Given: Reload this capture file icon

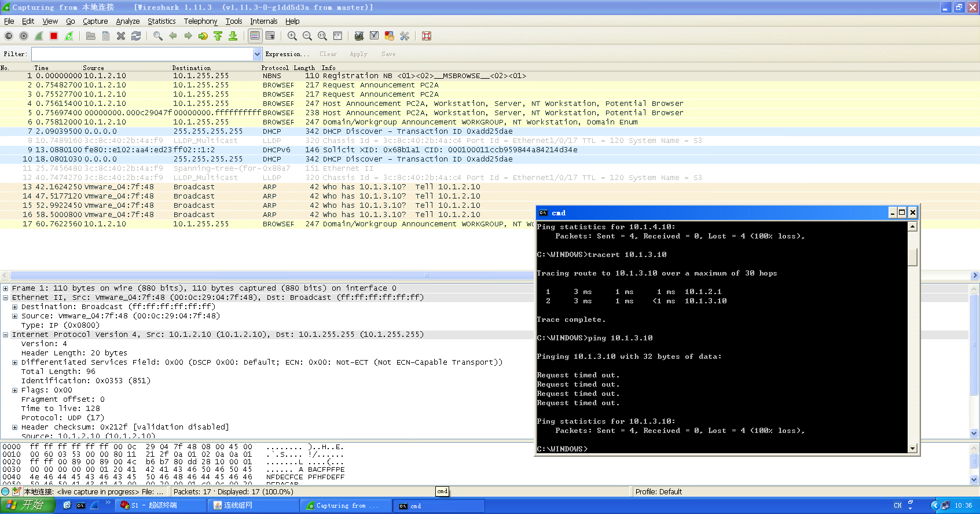Looking at the screenshot, I should click(136, 36).
